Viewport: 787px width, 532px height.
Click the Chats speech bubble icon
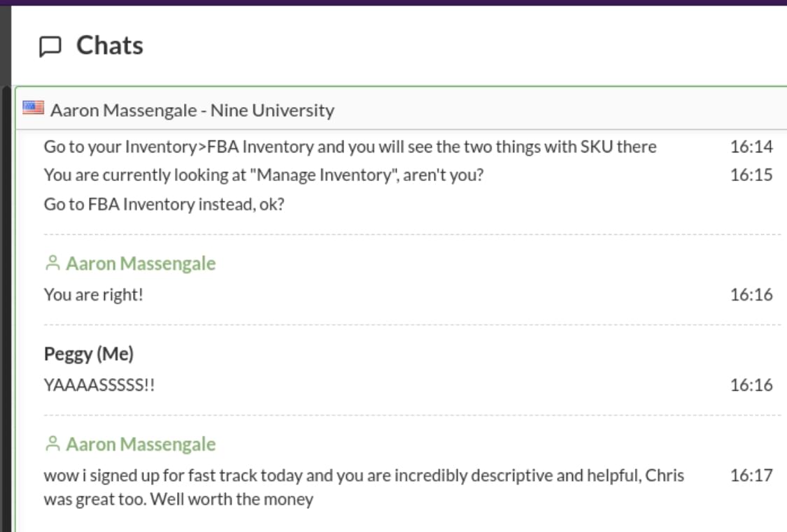(x=50, y=47)
